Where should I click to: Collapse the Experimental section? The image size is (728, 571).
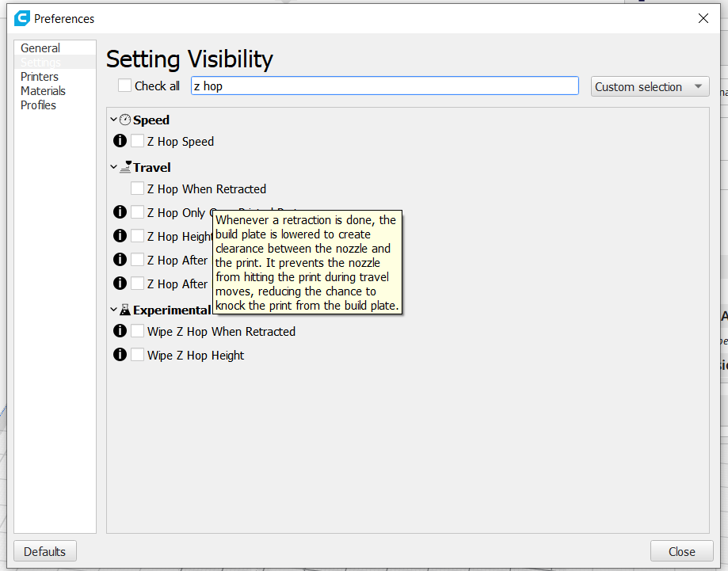113,310
